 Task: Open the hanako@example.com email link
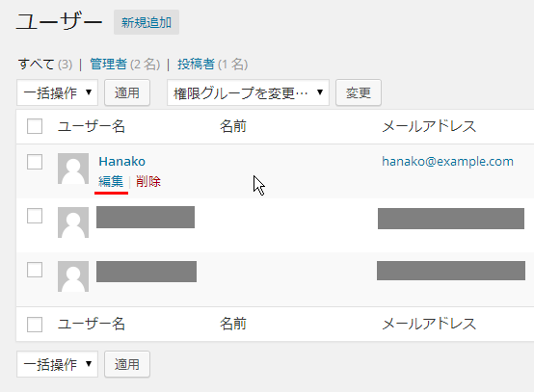(x=447, y=161)
